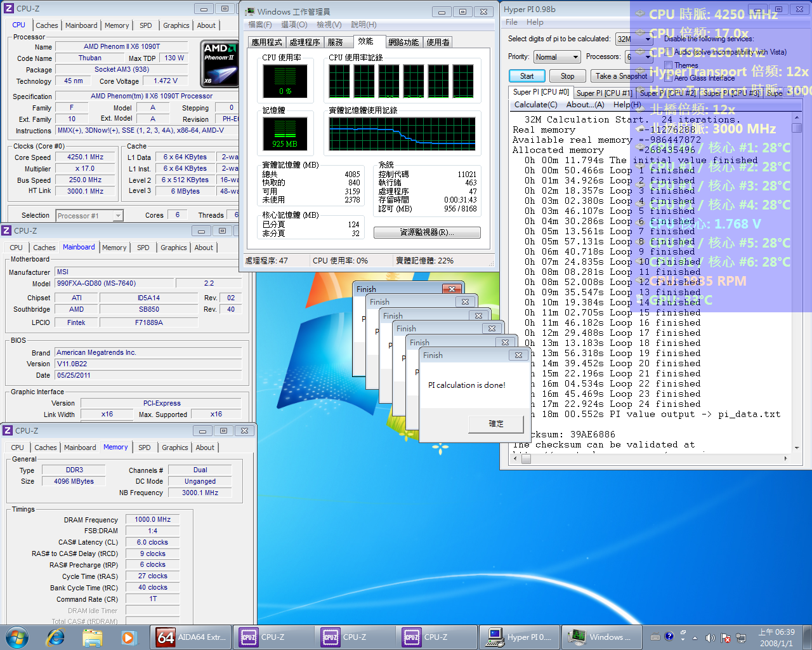Switch to the 網路功能 tab in Task Manager
Image resolution: width=812 pixels, height=650 pixels.
pyautogui.click(x=403, y=43)
